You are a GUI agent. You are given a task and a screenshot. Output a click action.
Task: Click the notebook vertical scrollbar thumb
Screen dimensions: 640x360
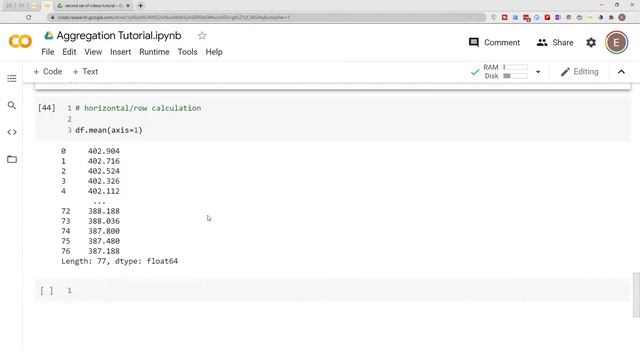pos(636,295)
